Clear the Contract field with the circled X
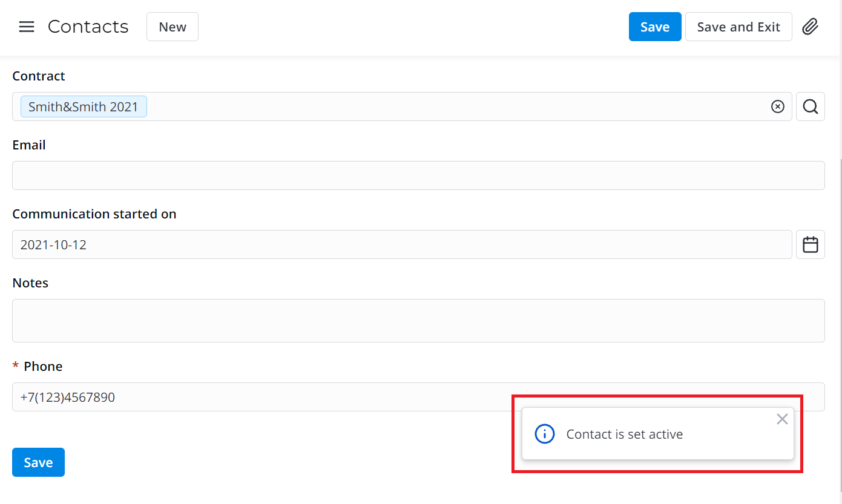Screen dimensions: 842x504 [777, 106]
